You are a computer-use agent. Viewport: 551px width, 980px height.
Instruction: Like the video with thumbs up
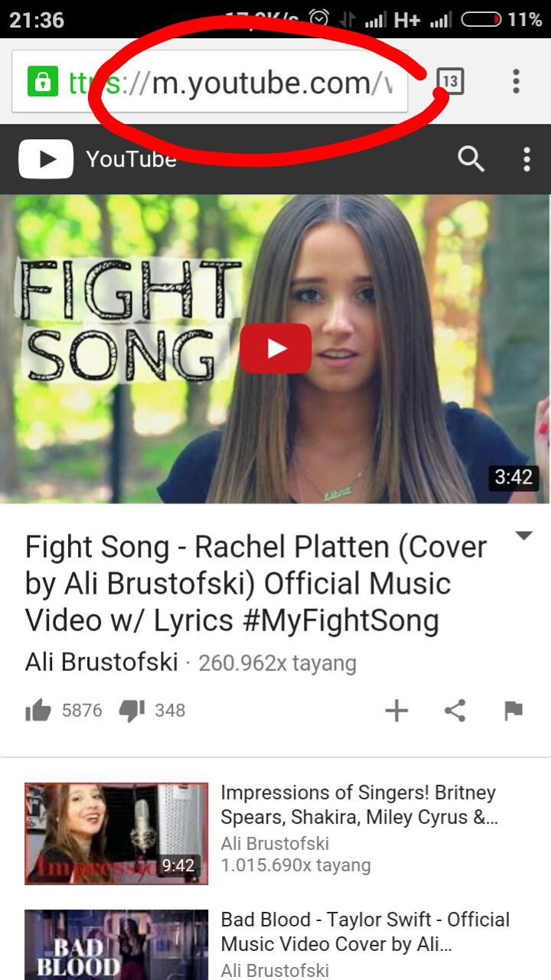[x=38, y=711]
